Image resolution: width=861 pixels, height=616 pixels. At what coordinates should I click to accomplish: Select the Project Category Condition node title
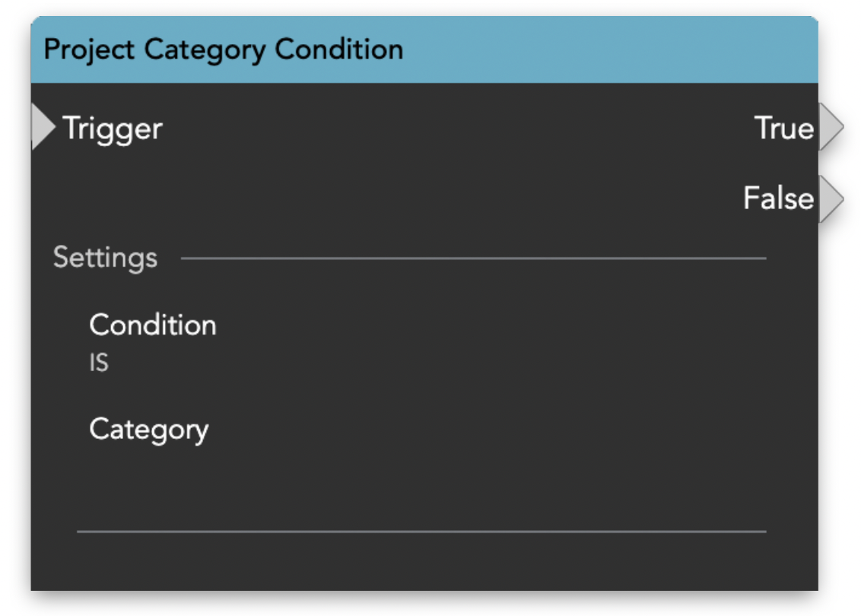223,50
